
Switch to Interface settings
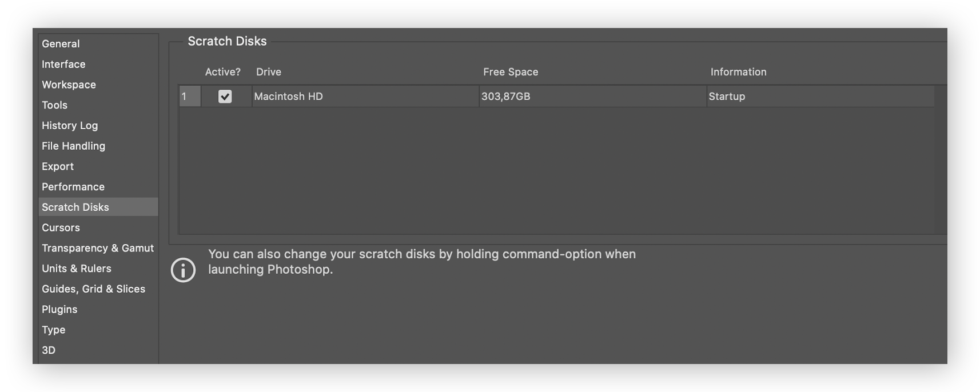tap(63, 64)
